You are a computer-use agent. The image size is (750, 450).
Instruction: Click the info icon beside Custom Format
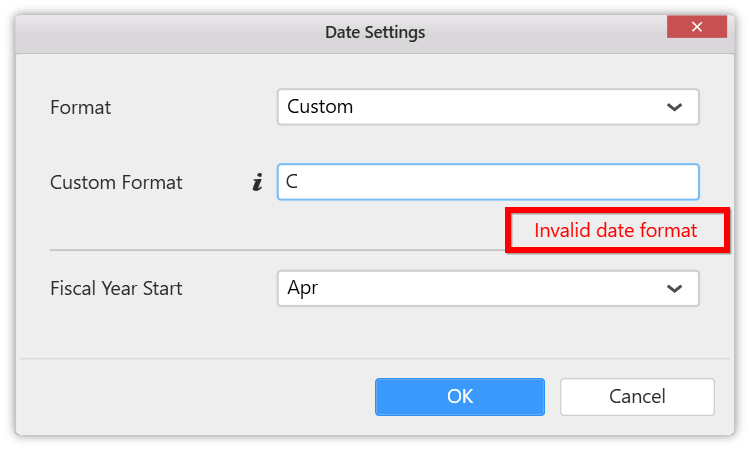[x=257, y=183]
